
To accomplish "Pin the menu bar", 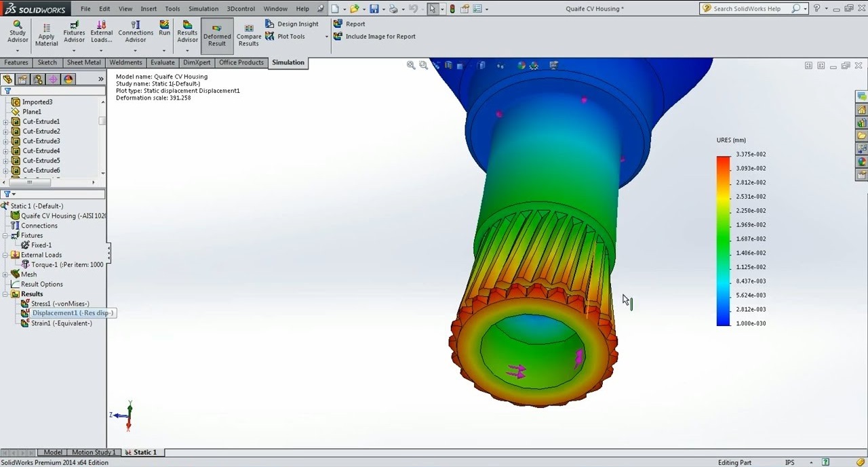I will coord(320,9).
